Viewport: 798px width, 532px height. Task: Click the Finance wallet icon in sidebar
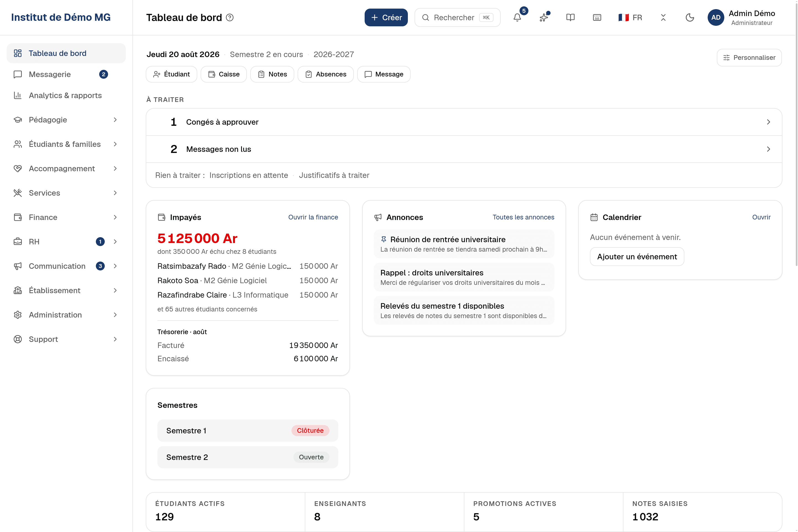(18, 218)
